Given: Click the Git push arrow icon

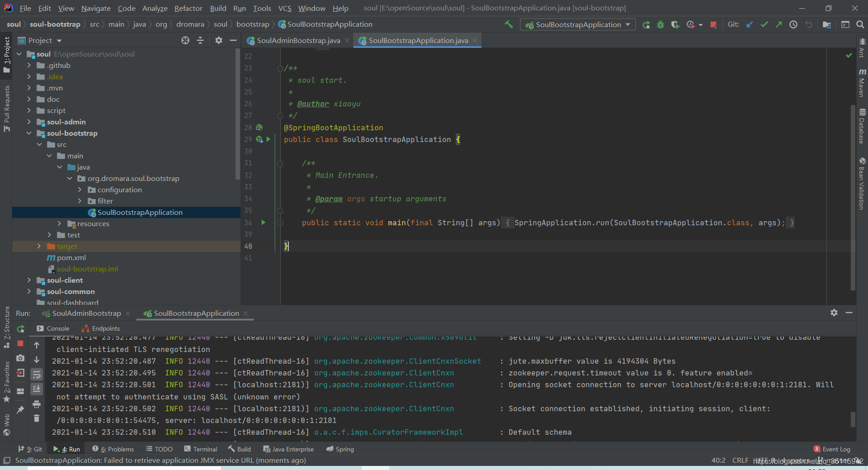Looking at the screenshot, I should (x=778, y=25).
